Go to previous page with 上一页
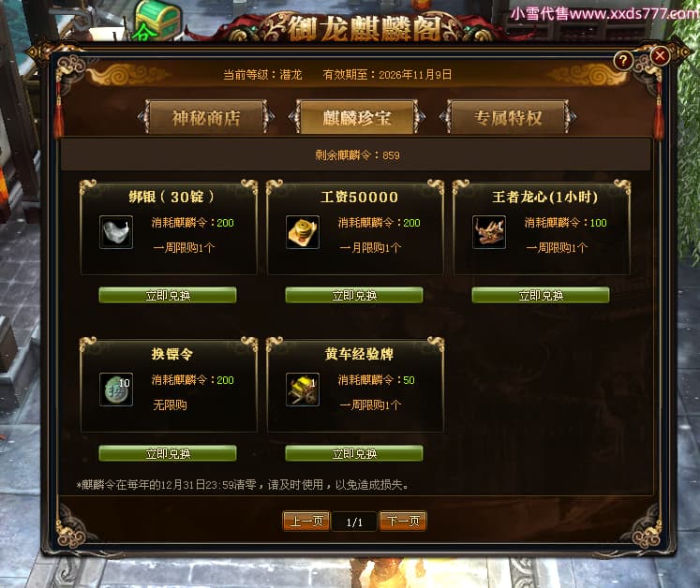The height and width of the screenshot is (588, 700). click(x=306, y=522)
